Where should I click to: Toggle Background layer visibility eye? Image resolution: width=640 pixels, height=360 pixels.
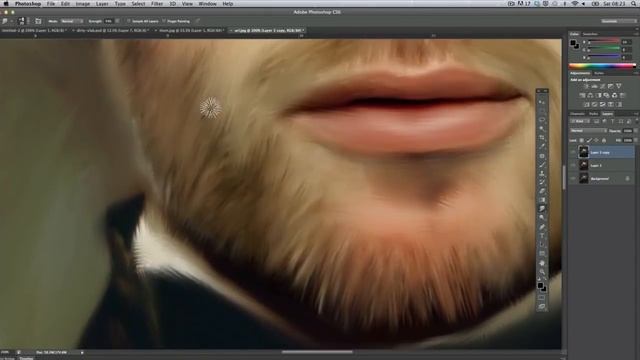click(573, 178)
